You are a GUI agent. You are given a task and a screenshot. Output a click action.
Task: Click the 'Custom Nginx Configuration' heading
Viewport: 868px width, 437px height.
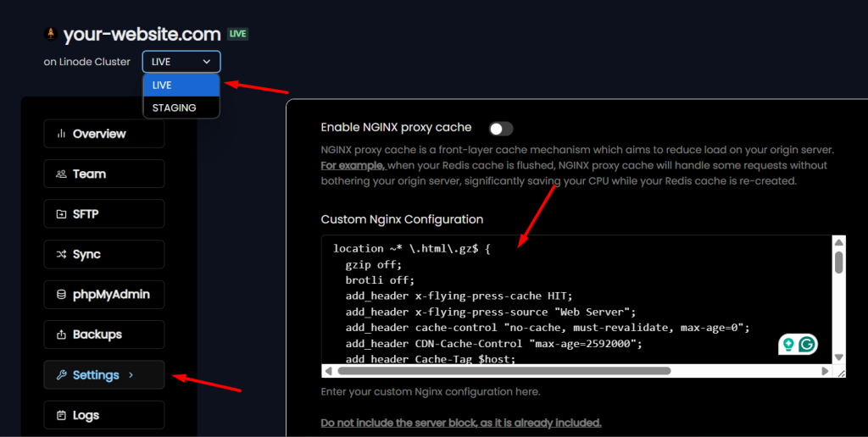click(402, 219)
